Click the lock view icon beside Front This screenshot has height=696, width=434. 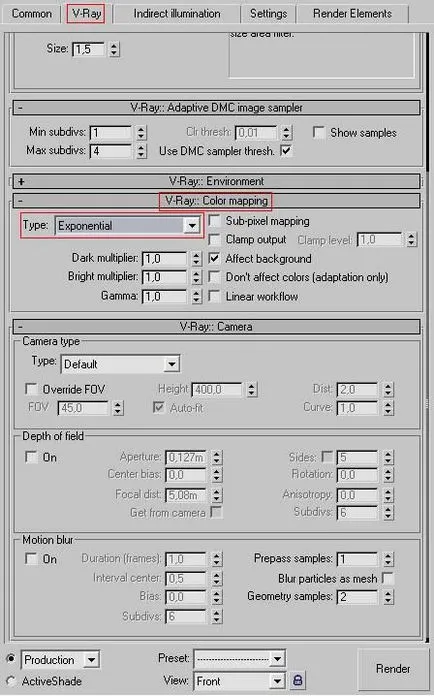click(298, 680)
